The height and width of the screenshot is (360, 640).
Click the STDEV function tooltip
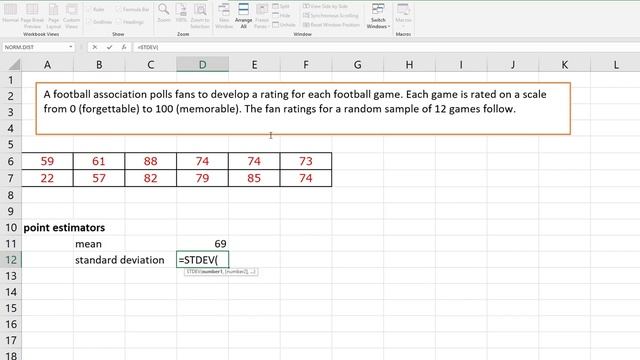click(221, 271)
